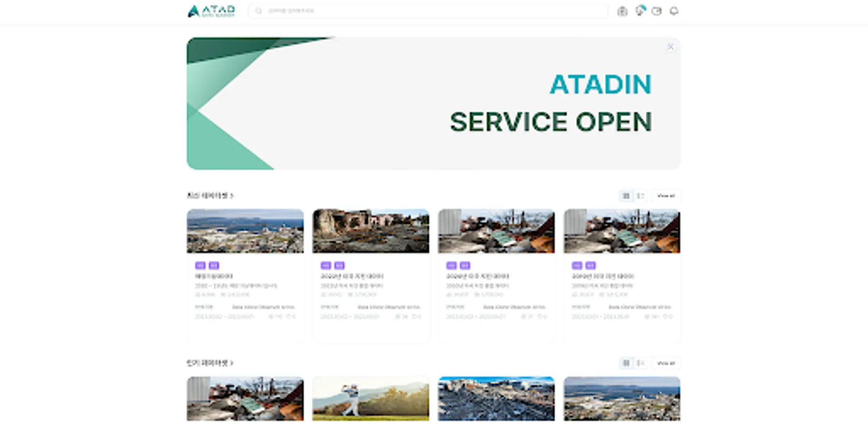Viewport: 868px width, 424px height.
Task: Open the blue-sky rubble thumbnail in bottom row
Action: pyautogui.click(x=496, y=399)
